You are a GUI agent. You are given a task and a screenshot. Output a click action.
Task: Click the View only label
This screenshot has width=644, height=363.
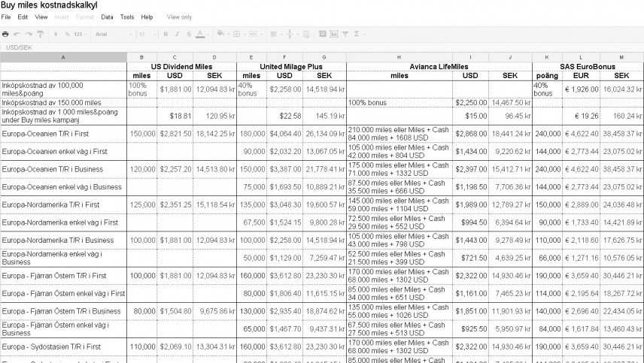[179, 17]
